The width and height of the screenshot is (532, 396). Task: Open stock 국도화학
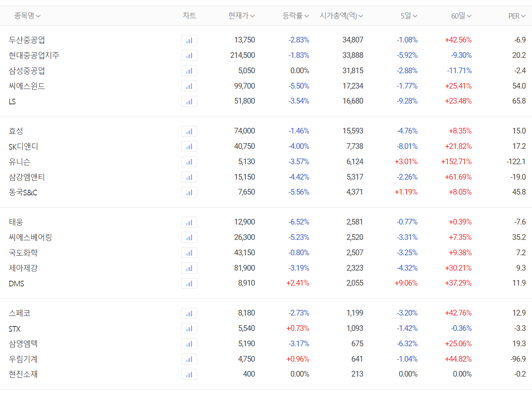tap(23, 253)
